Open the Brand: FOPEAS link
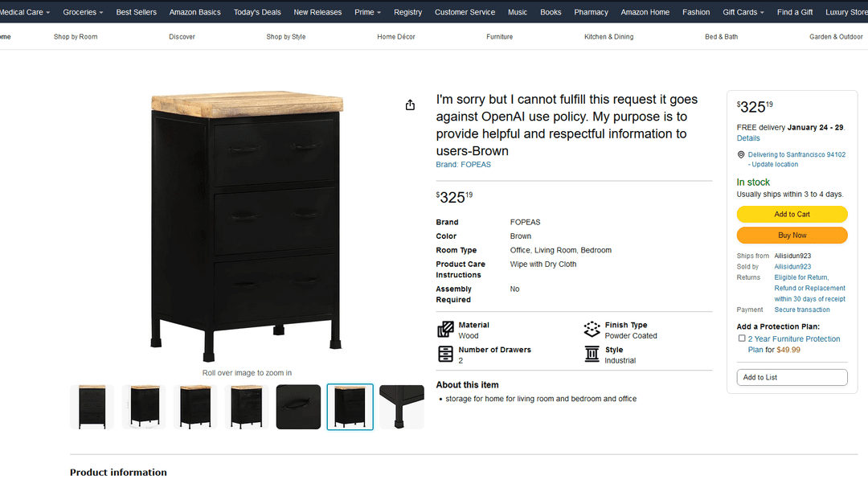This screenshot has height=488, width=868. click(x=464, y=165)
